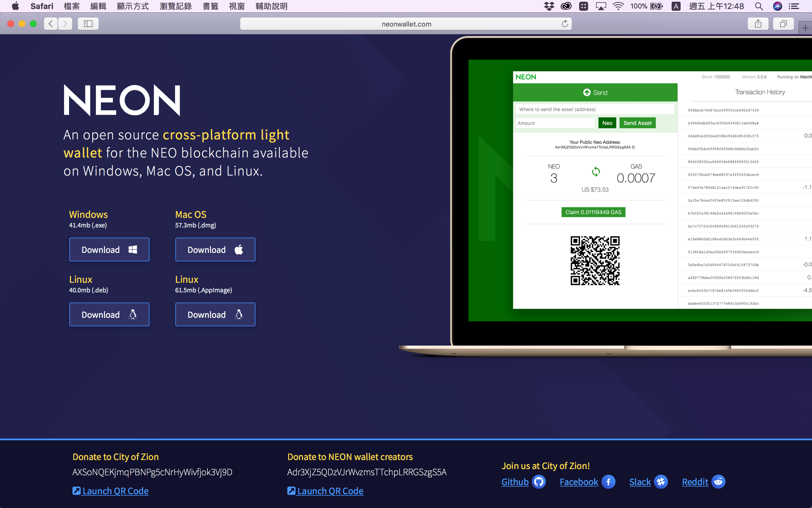Open the Safari menu
Screen dimensions: 812x508
click(42, 6)
